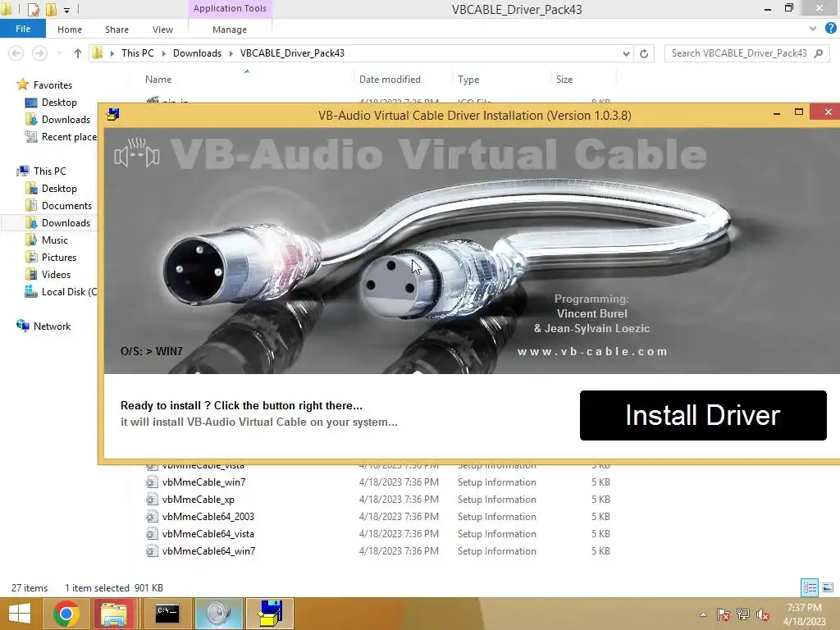Open the Command Prompt taskbar icon
Image resolution: width=840 pixels, height=630 pixels.
[167, 614]
